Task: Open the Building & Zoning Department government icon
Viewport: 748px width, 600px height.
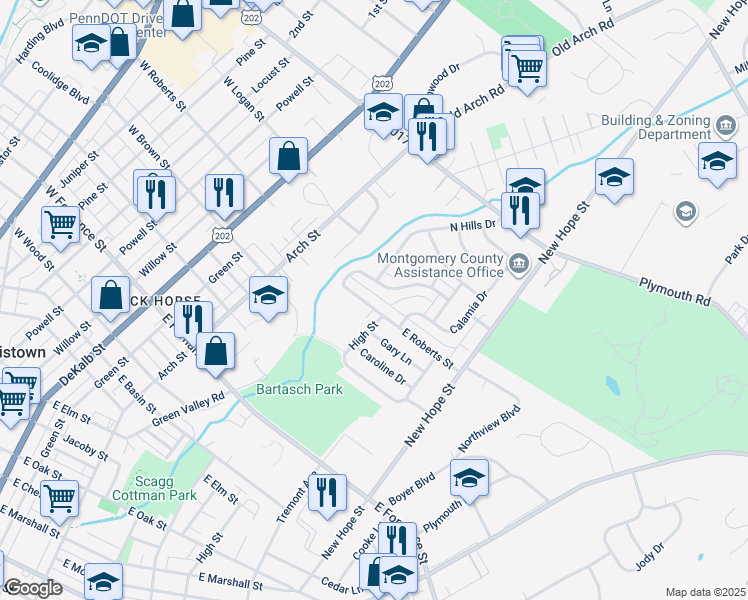Action: click(726, 126)
